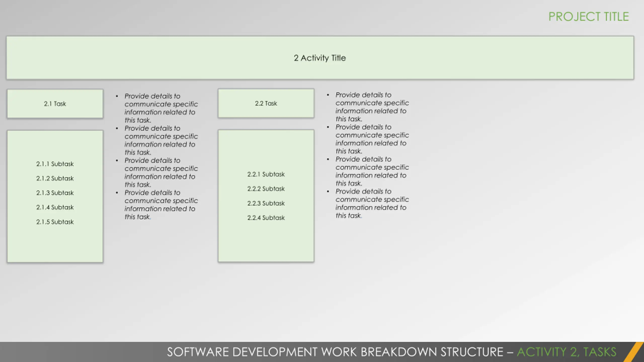644x362 pixels.
Task: Click the 2.2.4 Subtask text
Action: click(266, 218)
